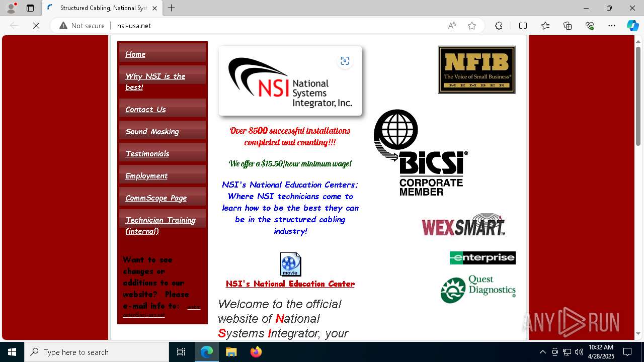Screen dimensions: 644x362
Task: Open the tab actions menu icon
Action: pyautogui.click(x=30, y=8)
